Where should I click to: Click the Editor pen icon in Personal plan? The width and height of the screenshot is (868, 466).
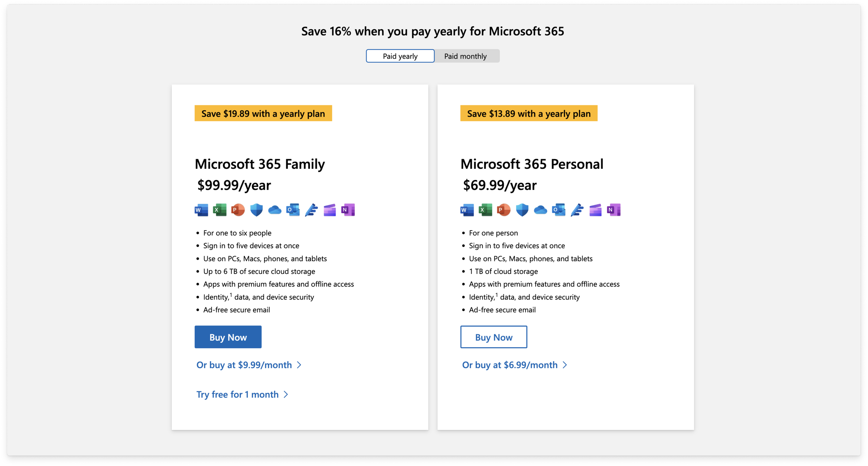tap(577, 210)
